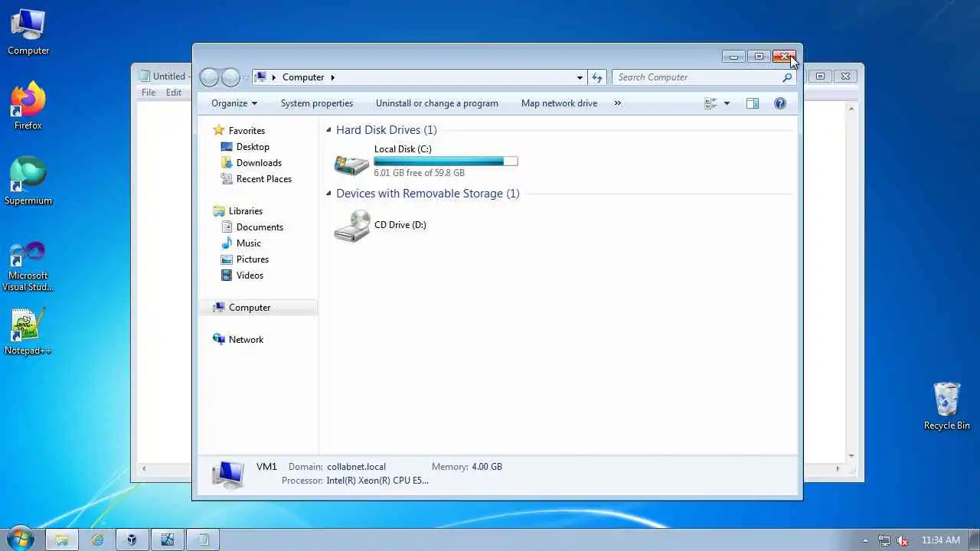The image size is (980, 551).
Task: Open the Recycle Bin desktop icon
Action: [947, 406]
